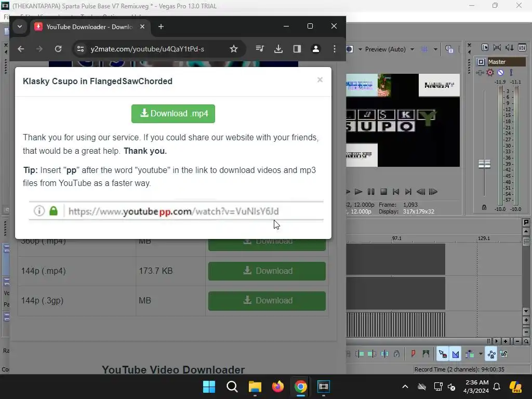532x399 pixels.
Task: Open Chrome three-dot menu
Action: 334,49
